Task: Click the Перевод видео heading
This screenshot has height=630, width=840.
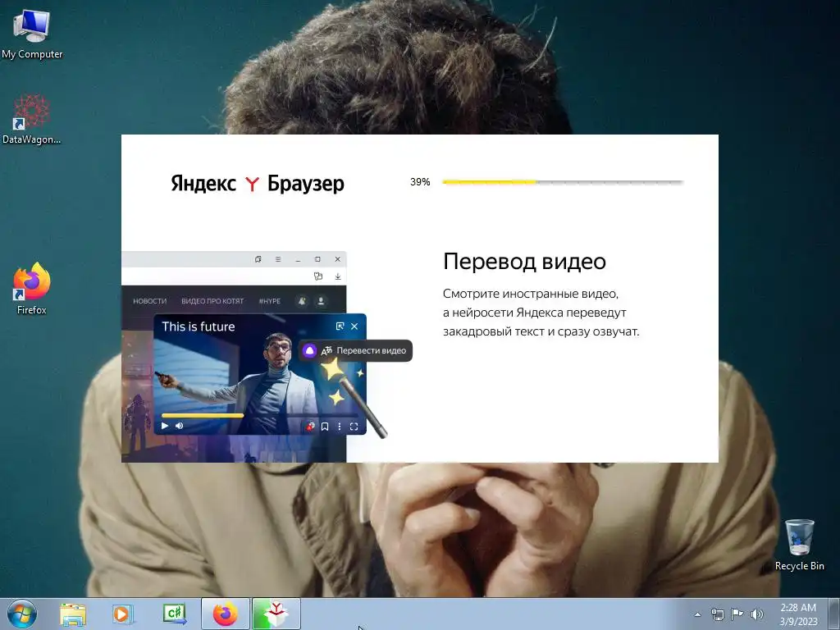Action: [x=524, y=262]
